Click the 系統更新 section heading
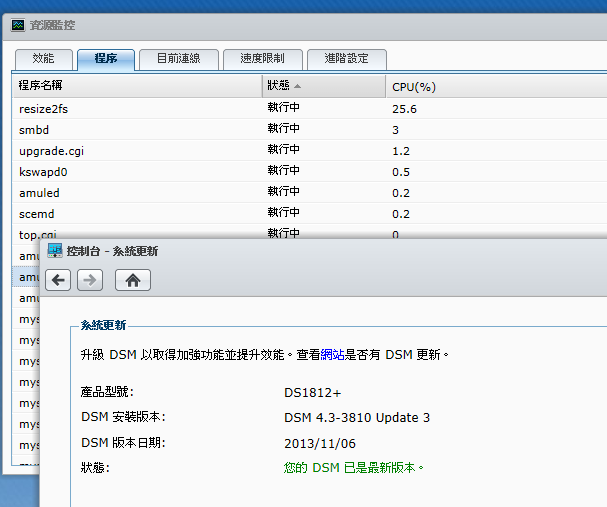The image size is (607, 507). [103, 325]
